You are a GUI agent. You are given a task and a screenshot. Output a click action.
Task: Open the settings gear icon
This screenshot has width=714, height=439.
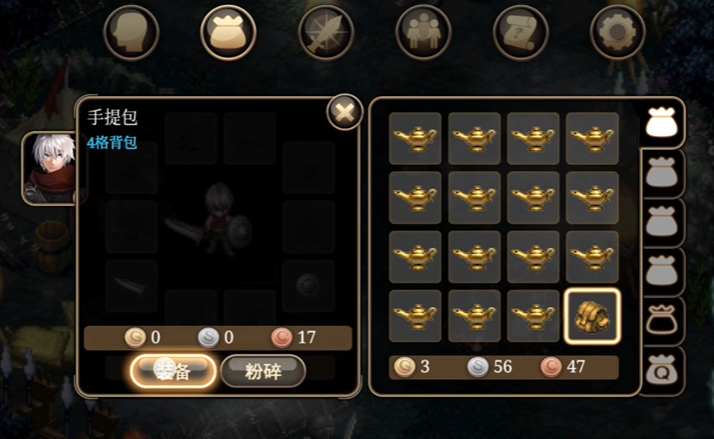(x=617, y=33)
